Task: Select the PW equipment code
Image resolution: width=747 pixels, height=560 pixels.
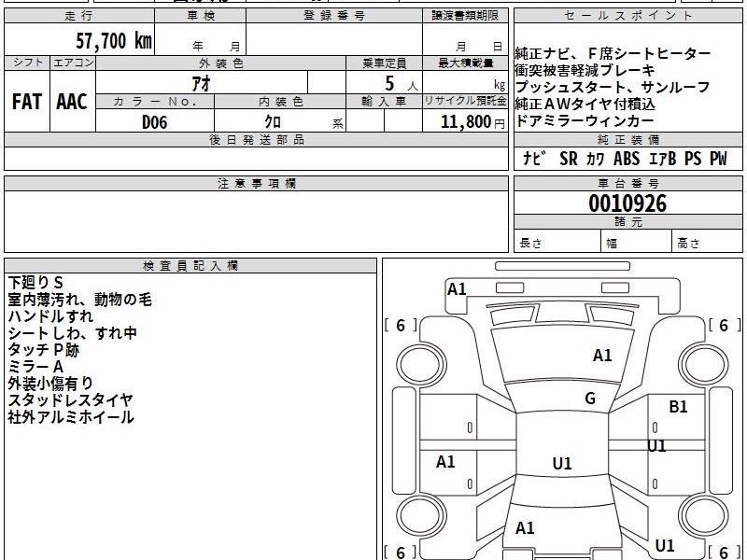Action: pyautogui.click(x=718, y=159)
